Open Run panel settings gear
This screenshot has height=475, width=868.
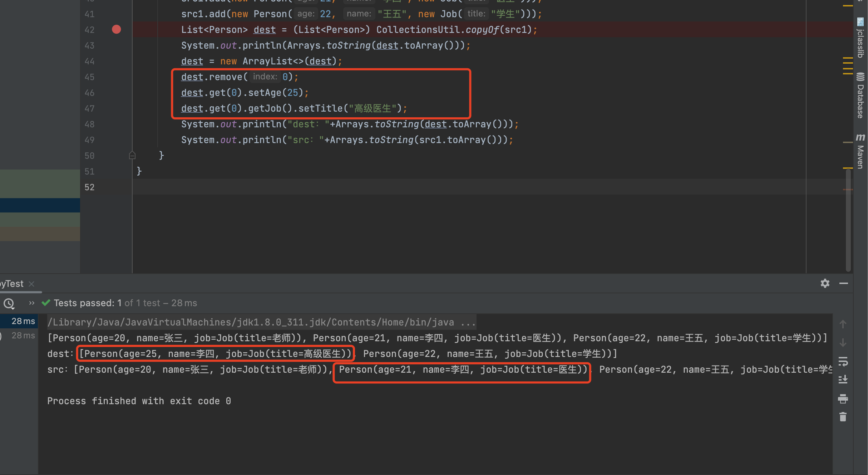click(x=825, y=283)
